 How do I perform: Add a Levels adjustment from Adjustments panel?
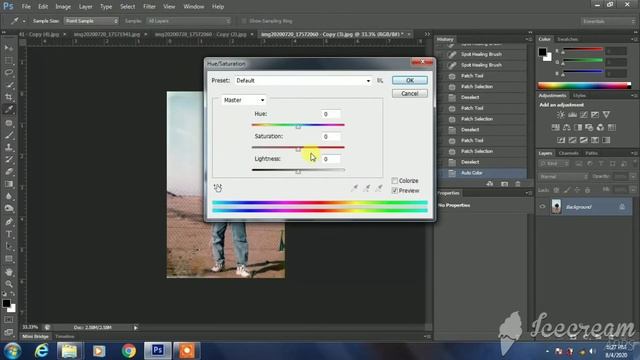[x=572, y=115]
